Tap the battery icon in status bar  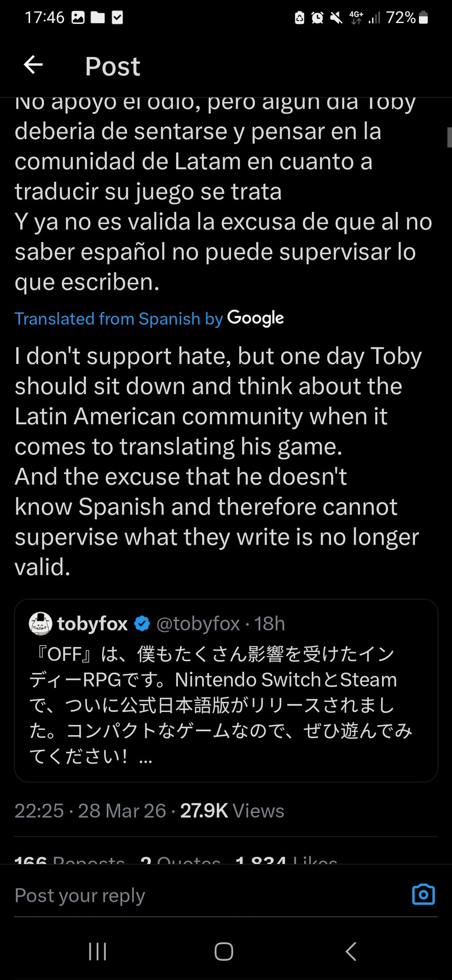tap(423, 18)
